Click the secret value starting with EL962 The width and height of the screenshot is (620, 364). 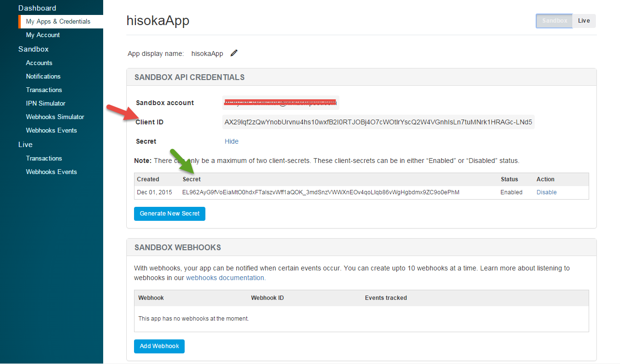[321, 192]
